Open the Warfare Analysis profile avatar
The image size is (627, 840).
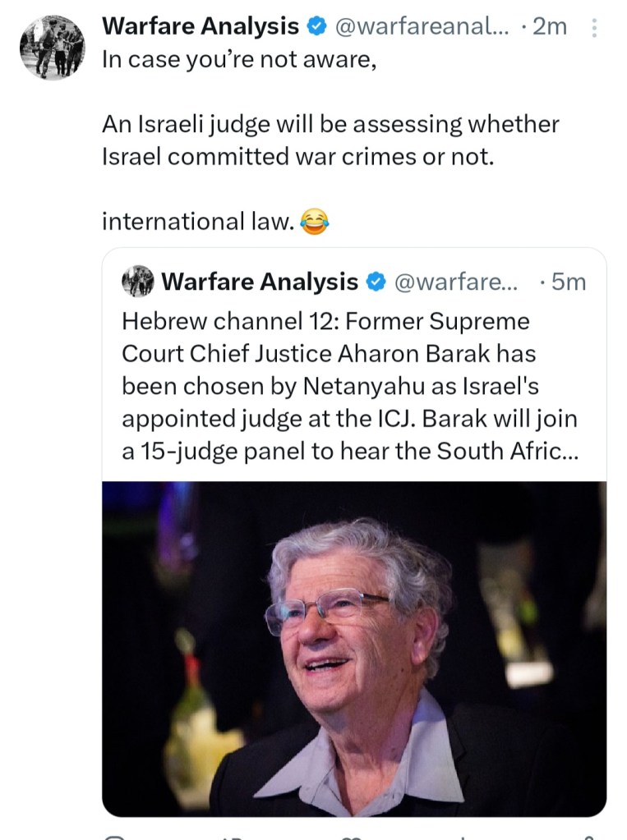click(52, 47)
